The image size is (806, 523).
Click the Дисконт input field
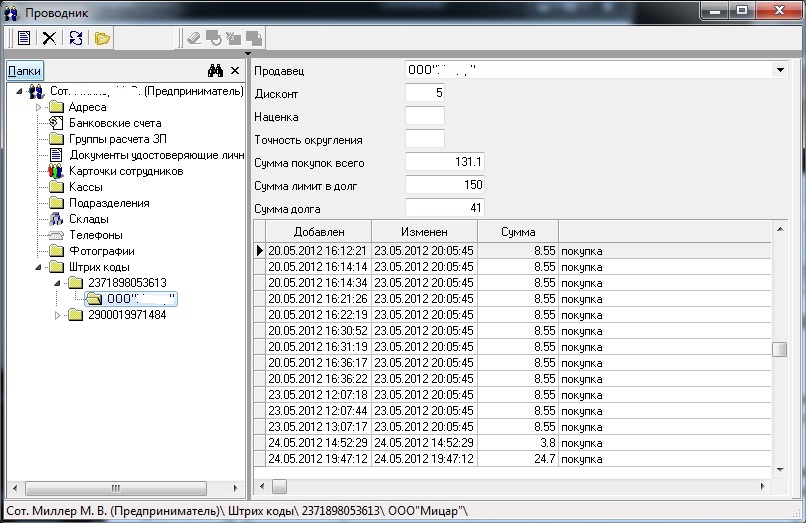coord(425,93)
